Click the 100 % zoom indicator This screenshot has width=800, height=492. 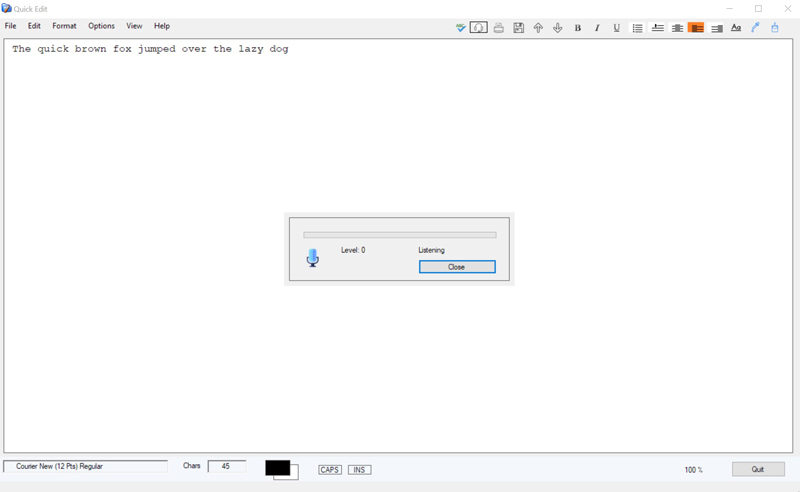(693, 470)
